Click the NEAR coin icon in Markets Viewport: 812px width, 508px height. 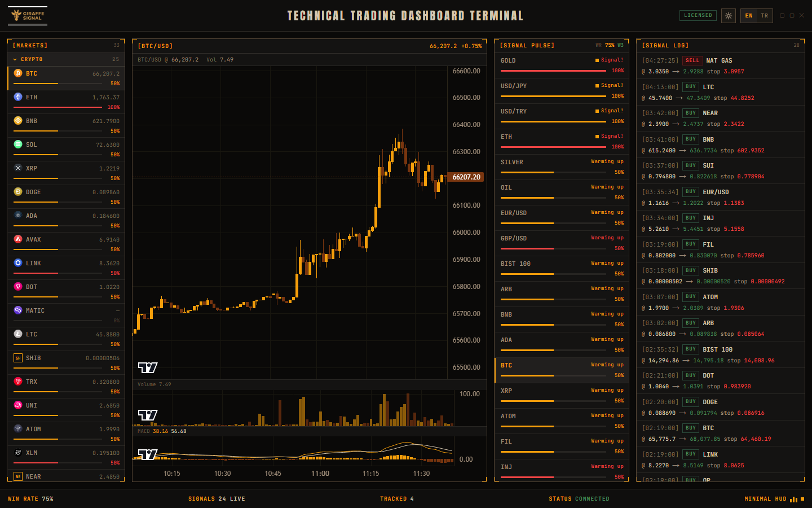[x=18, y=476]
